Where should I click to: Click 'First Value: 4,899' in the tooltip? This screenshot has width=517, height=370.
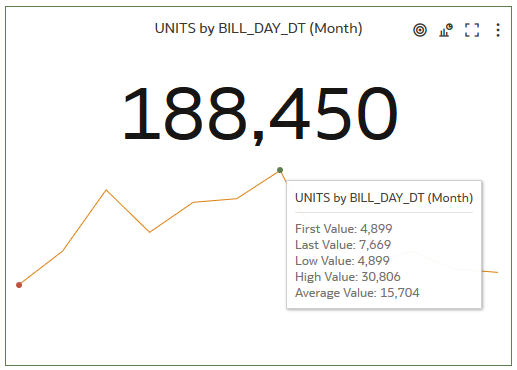[x=343, y=229]
